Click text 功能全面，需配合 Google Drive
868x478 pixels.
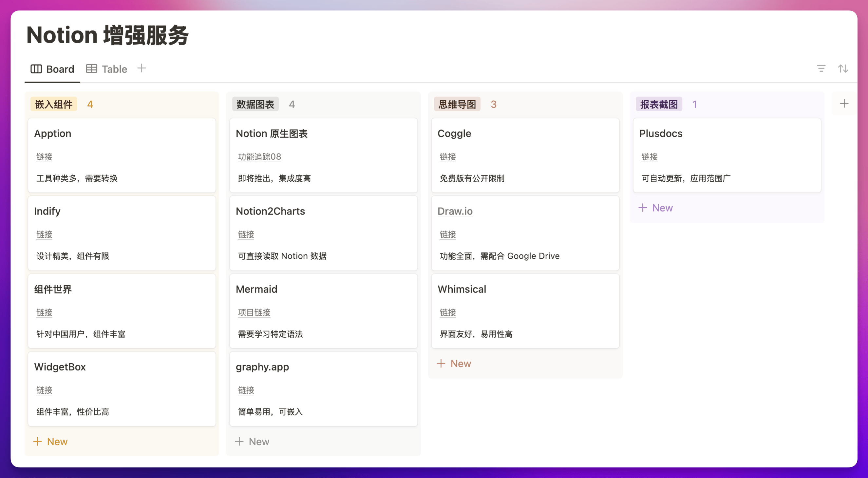(500, 256)
